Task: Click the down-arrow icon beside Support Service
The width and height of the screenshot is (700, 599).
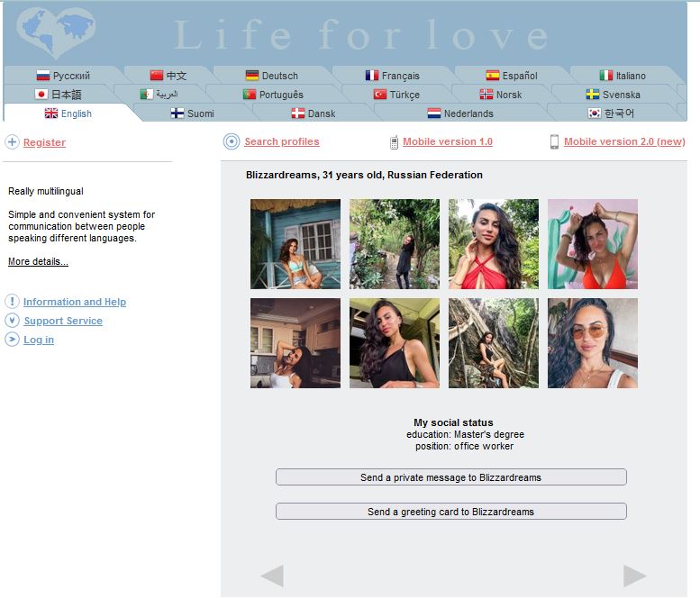Action: pyautogui.click(x=12, y=321)
